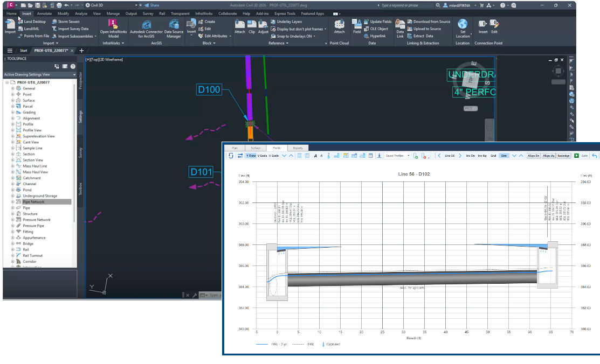
Task: Toggle the Size option in profile toolbar
Action: coord(504,156)
